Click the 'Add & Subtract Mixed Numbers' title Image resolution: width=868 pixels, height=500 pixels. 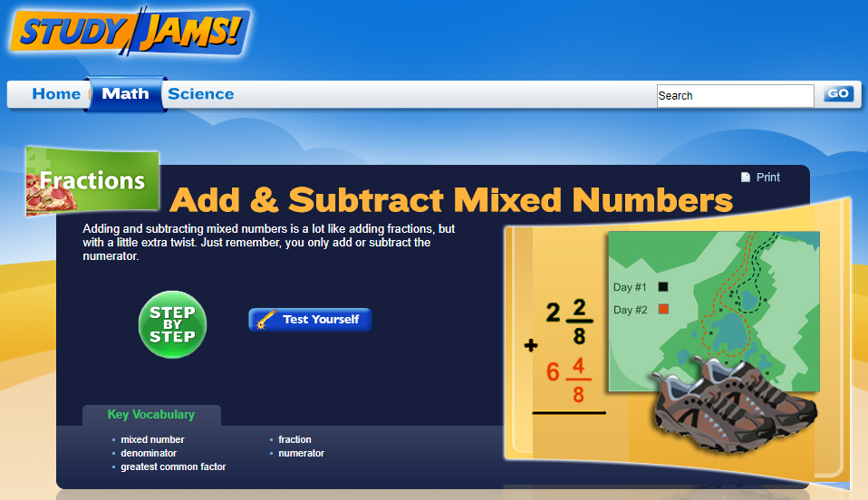pyautogui.click(x=451, y=199)
